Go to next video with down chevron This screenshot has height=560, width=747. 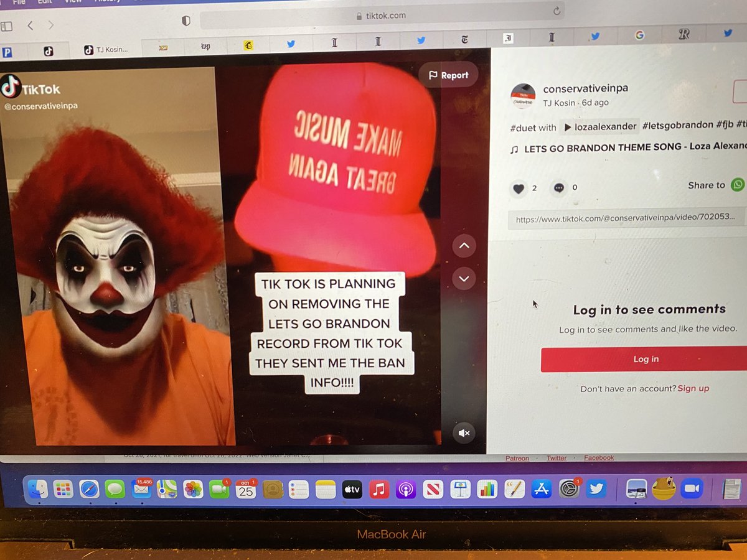(464, 278)
